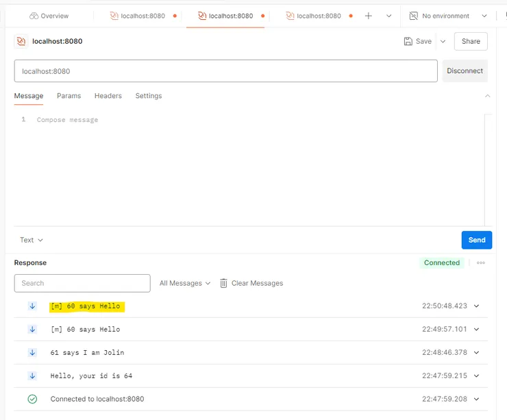Select the Message tab
This screenshot has width=507, height=420.
pyautogui.click(x=29, y=96)
